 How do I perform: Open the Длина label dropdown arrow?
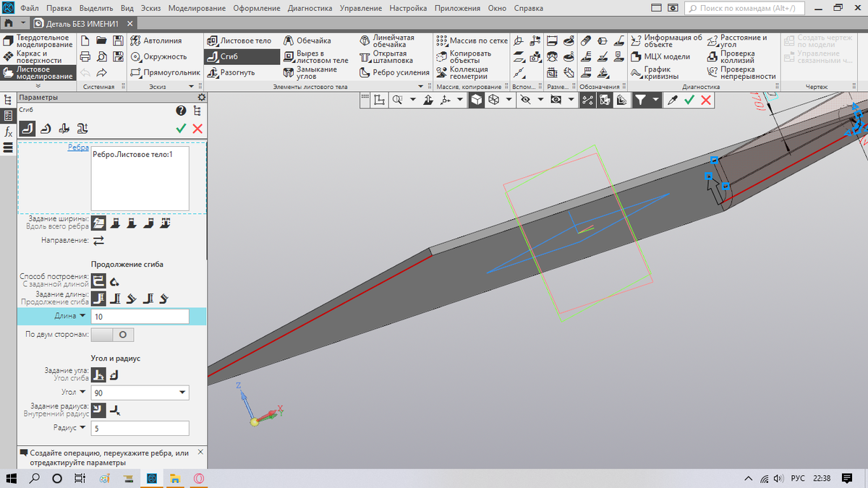point(83,317)
